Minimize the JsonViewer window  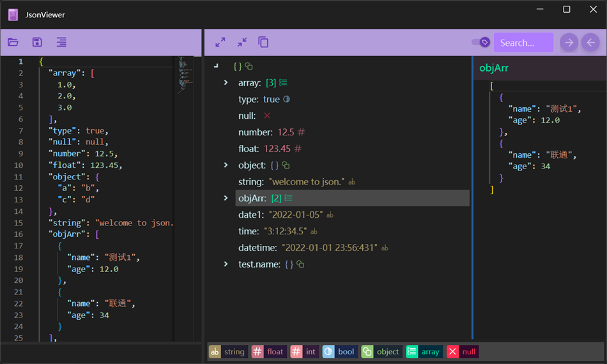pos(540,10)
